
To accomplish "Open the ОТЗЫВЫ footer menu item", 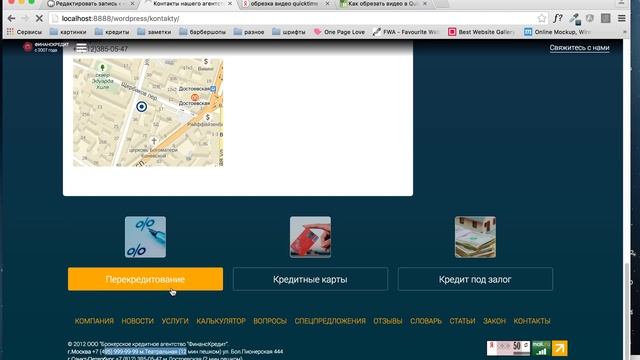I will [x=388, y=321].
